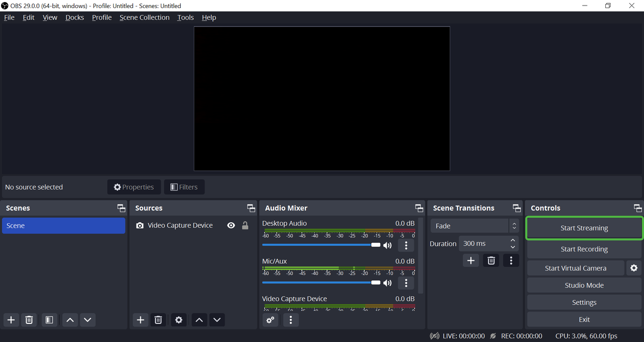Image resolution: width=644 pixels, height=342 pixels.
Task: Add a new scene with plus icon
Action: click(11, 320)
